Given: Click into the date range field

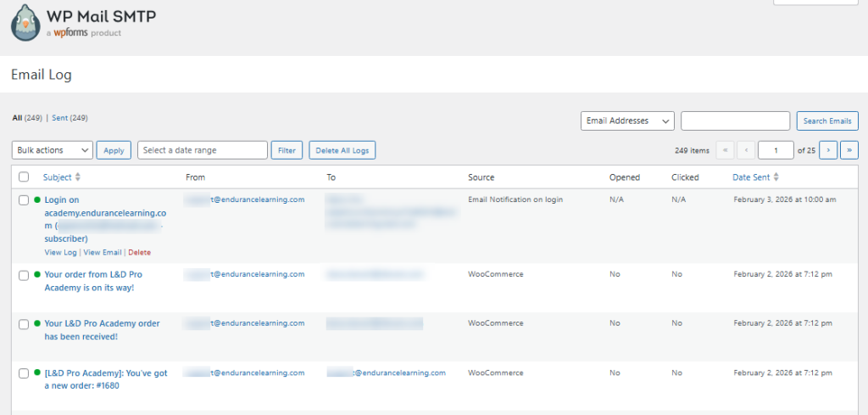Looking at the screenshot, I should tap(203, 150).
